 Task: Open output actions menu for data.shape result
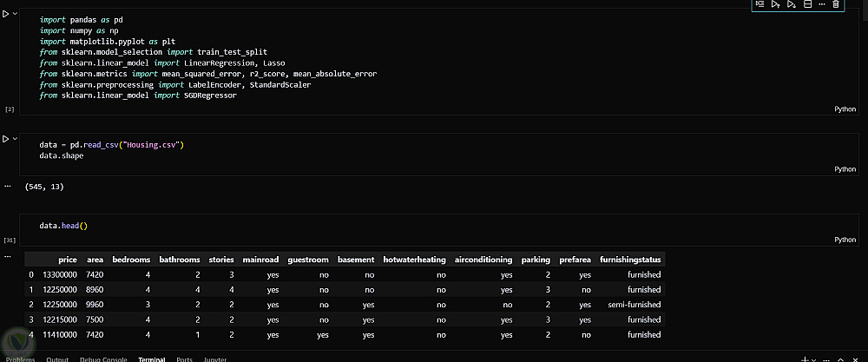coord(8,186)
